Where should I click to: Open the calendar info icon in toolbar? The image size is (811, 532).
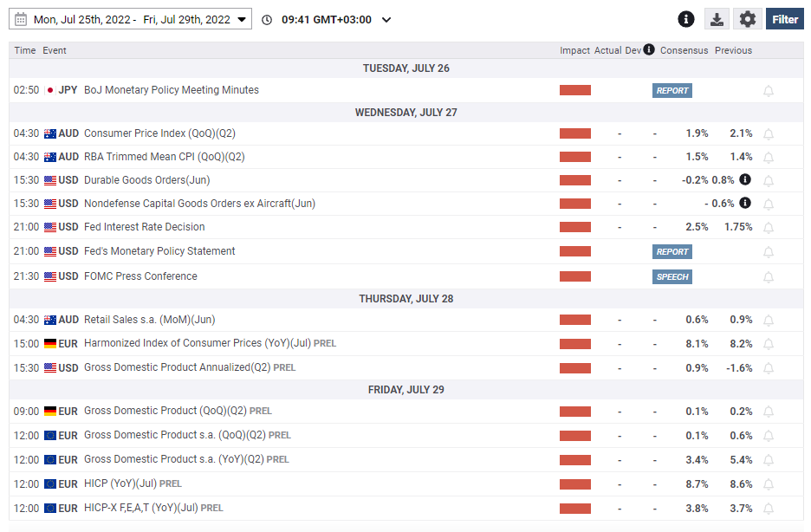coord(686,20)
